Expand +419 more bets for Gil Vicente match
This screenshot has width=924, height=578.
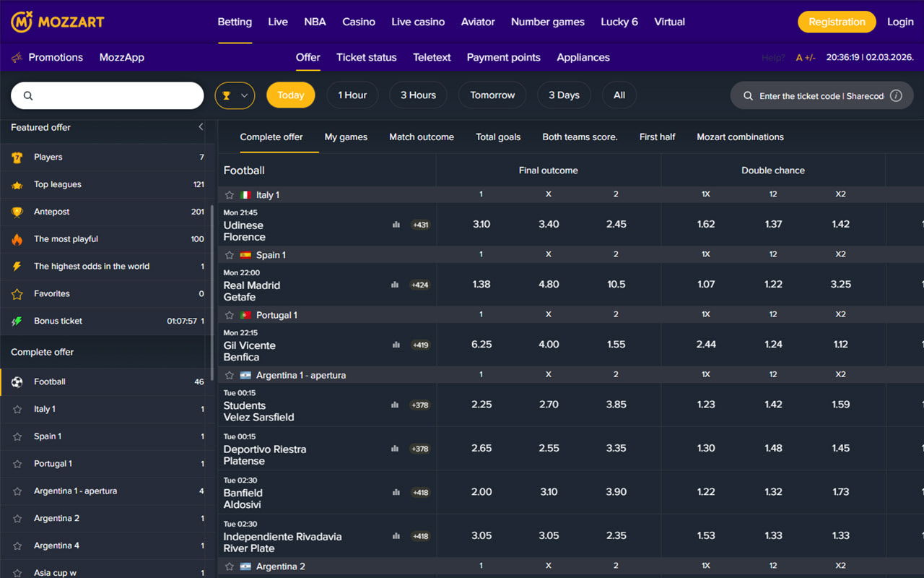420,345
